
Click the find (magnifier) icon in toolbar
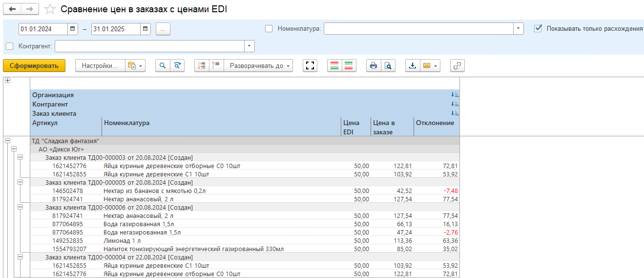[x=163, y=66]
